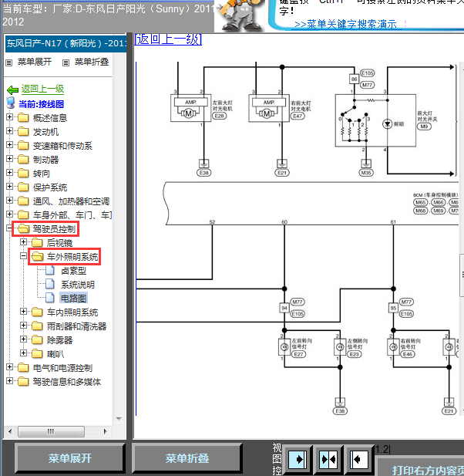
Task: Click the 系统说明 document icon
Action: click(x=50, y=284)
